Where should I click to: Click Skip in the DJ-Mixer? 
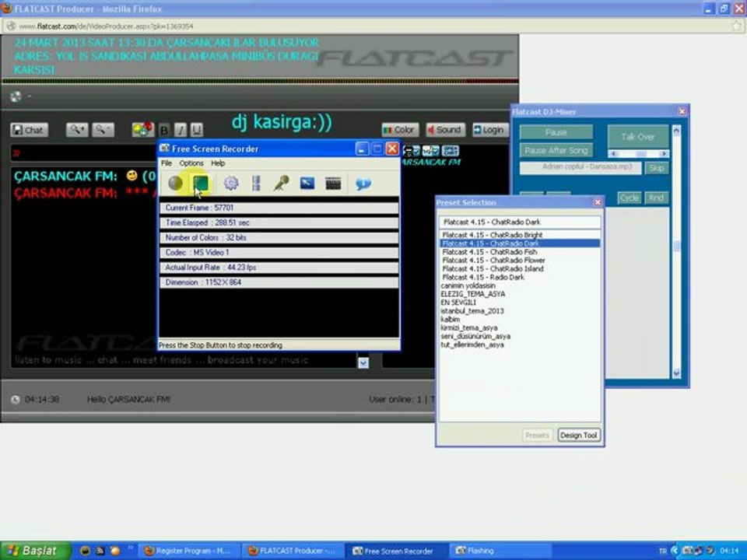[657, 168]
